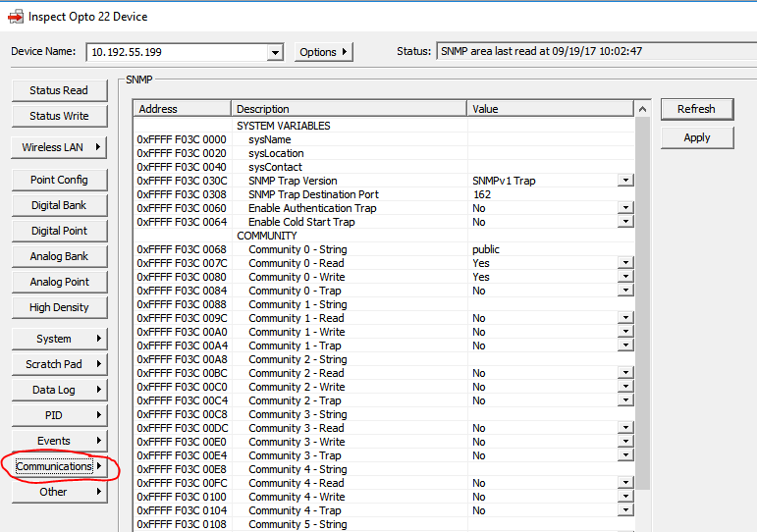The image size is (757, 532).
Task: Click the Community 3 - String value cell
Action: coord(551,414)
